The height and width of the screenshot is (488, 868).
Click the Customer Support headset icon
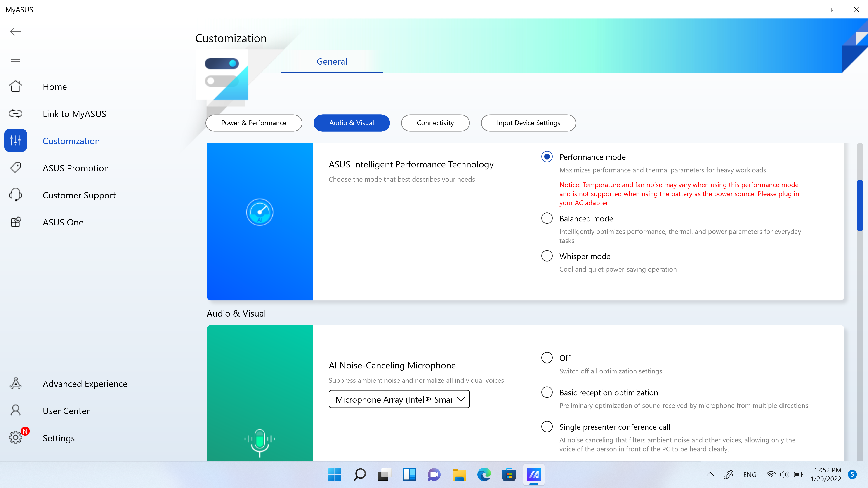point(16,195)
